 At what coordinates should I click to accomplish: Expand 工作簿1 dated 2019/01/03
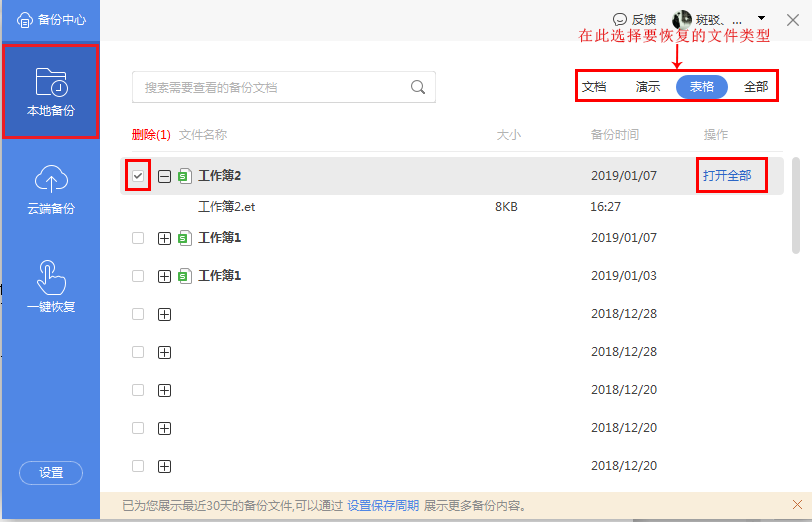pos(164,277)
